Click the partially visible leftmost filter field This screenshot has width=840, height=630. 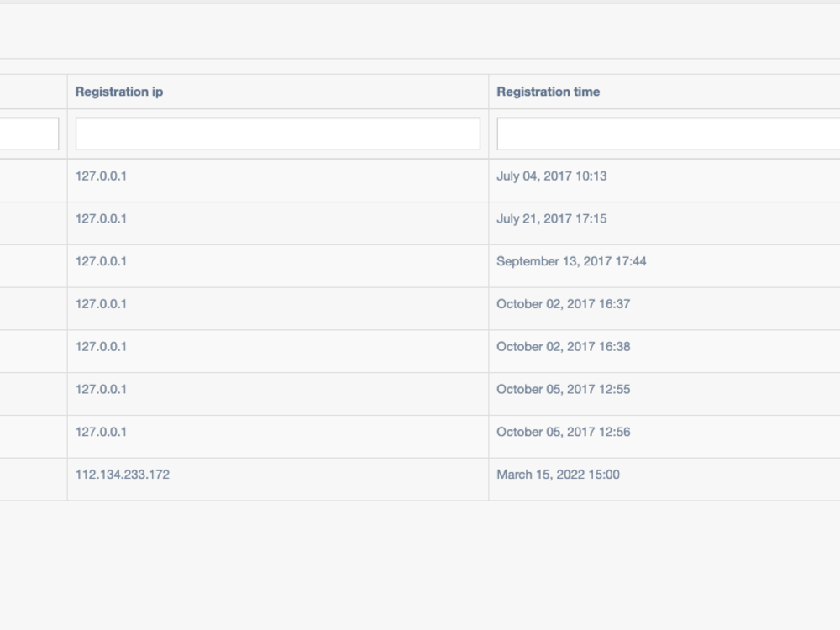(29, 134)
